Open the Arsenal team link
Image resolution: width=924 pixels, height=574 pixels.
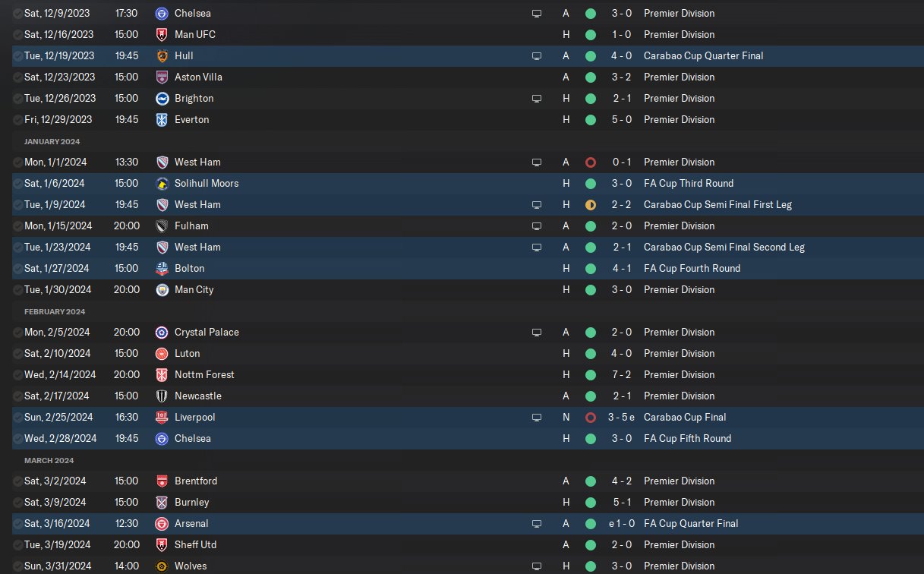pos(191,523)
